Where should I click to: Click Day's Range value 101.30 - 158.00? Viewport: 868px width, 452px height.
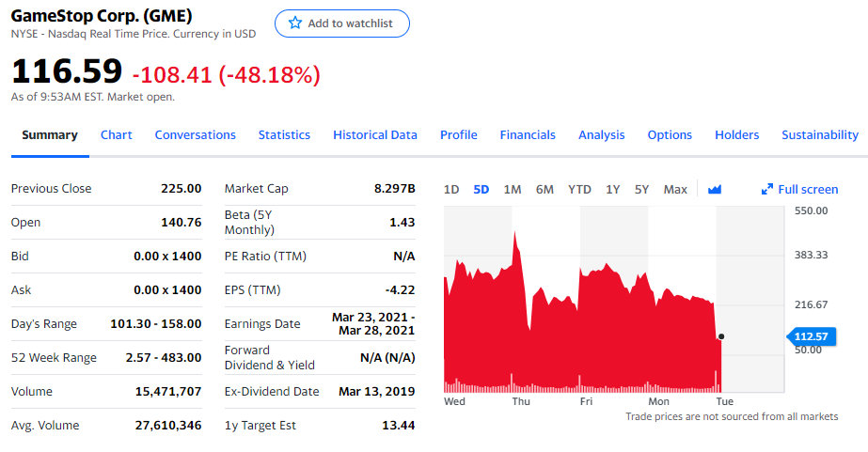(x=155, y=323)
